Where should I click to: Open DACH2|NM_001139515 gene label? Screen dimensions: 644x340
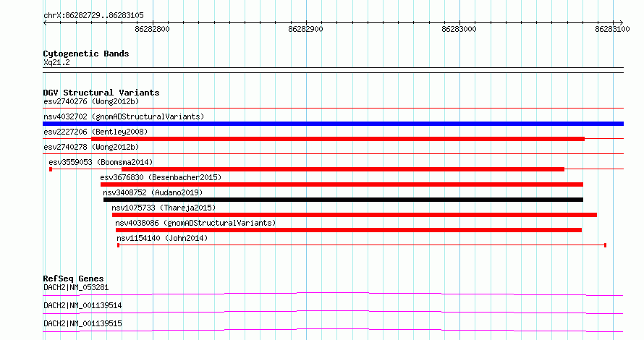point(82,323)
